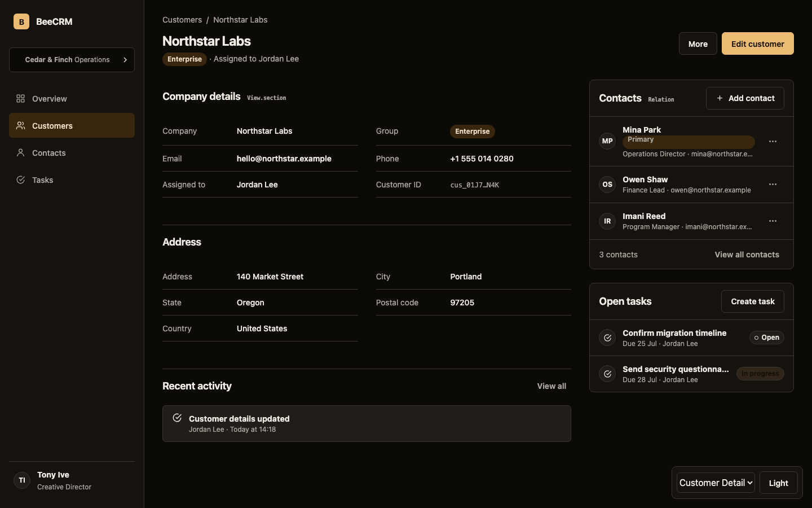Click the BeeCRM logo icon
812x508 pixels.
(21, 21)
